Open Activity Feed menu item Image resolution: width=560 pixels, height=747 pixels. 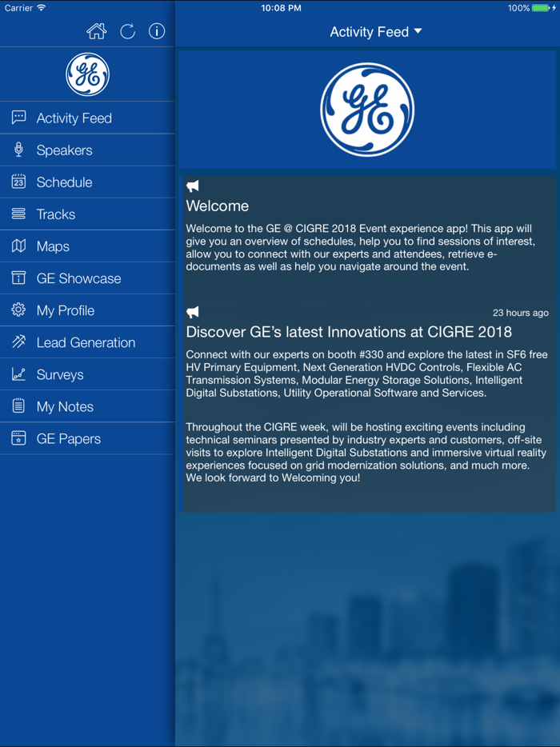tap(88, 118)
